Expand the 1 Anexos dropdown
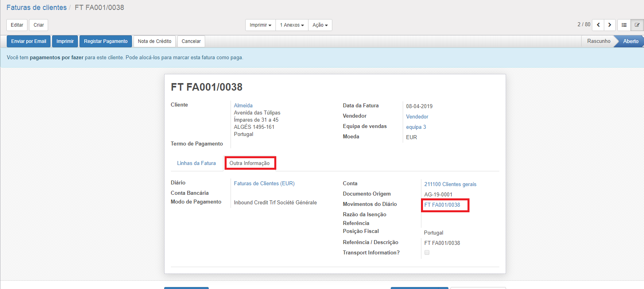This screenshot has width=644, height=289. pos(292,25)
